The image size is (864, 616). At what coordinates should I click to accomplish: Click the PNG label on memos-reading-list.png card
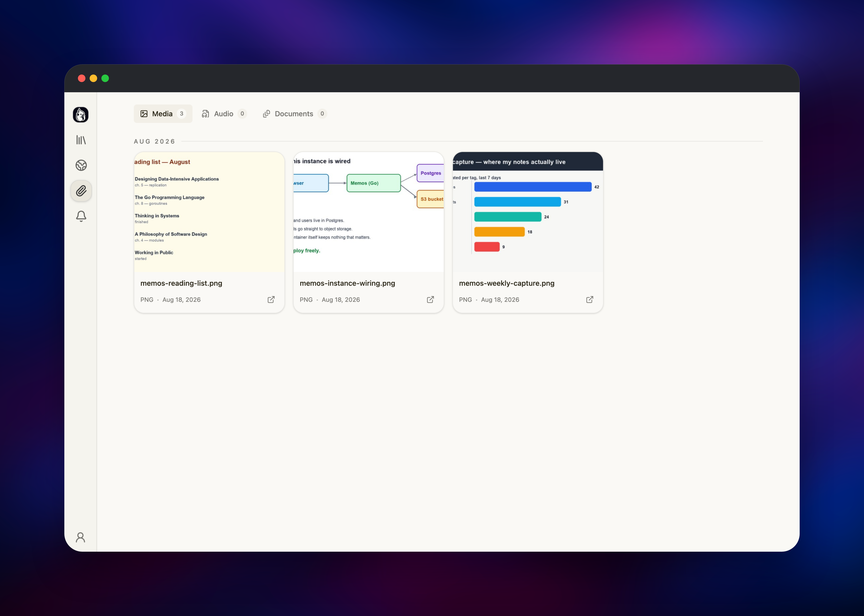tap(147, 300)
